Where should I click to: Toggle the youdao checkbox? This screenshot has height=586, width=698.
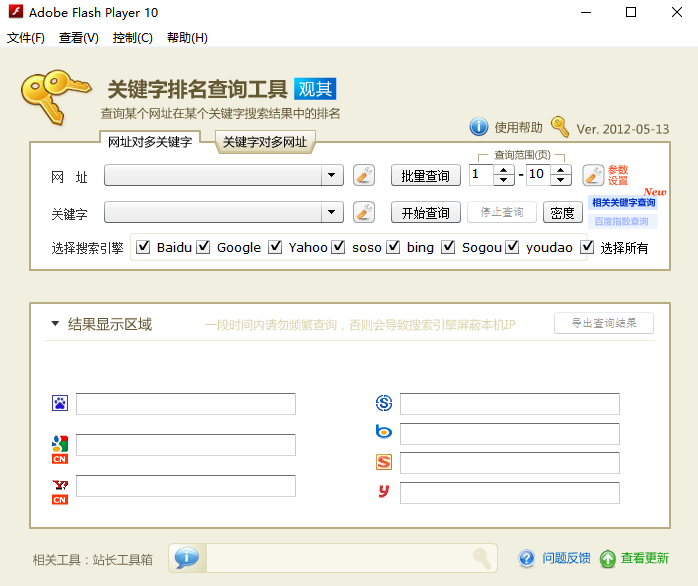click(x=512, y=246)
